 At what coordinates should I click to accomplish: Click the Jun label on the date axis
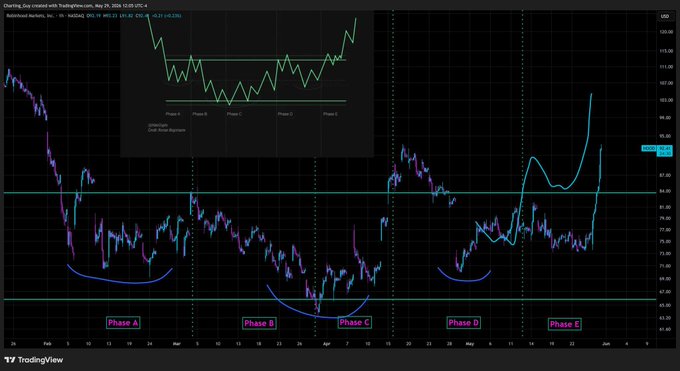point(606,344)
